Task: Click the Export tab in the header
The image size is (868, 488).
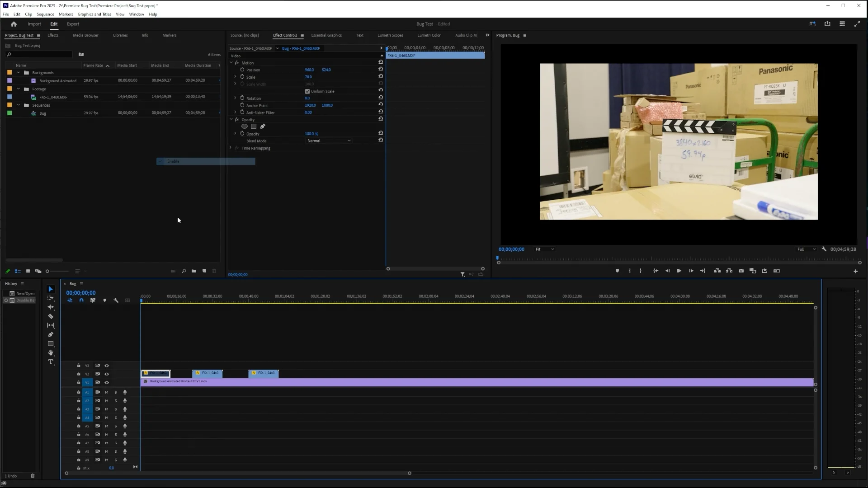Action: pyautogui.click(x=73, y=24)
